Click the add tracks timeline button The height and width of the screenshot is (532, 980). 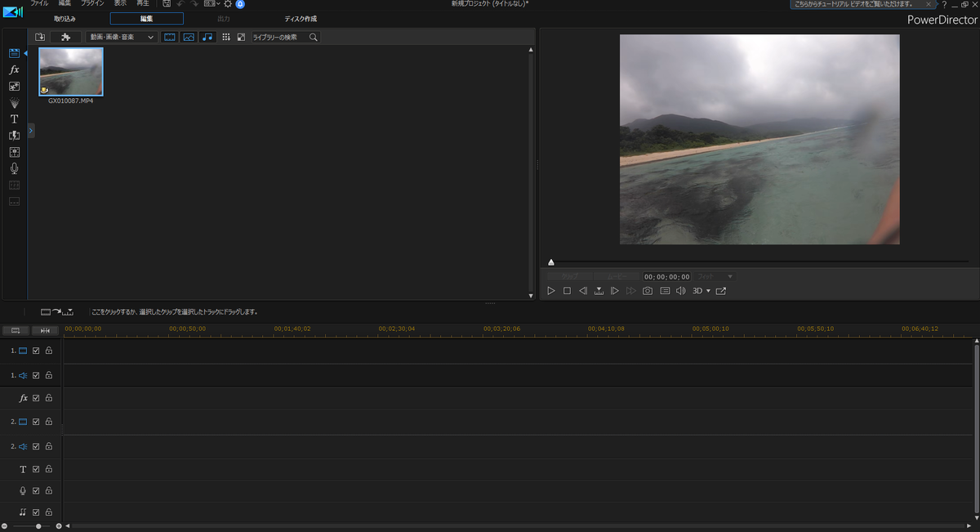pos(16,331)
